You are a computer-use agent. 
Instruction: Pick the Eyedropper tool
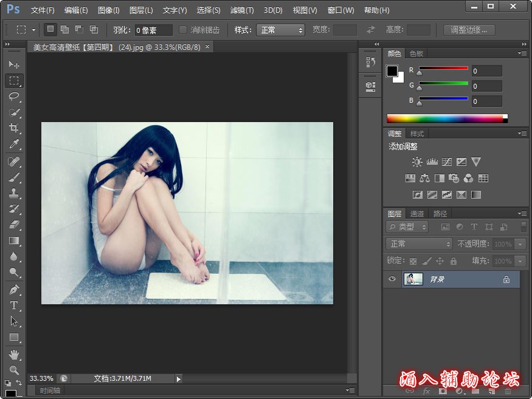point(14,144)
